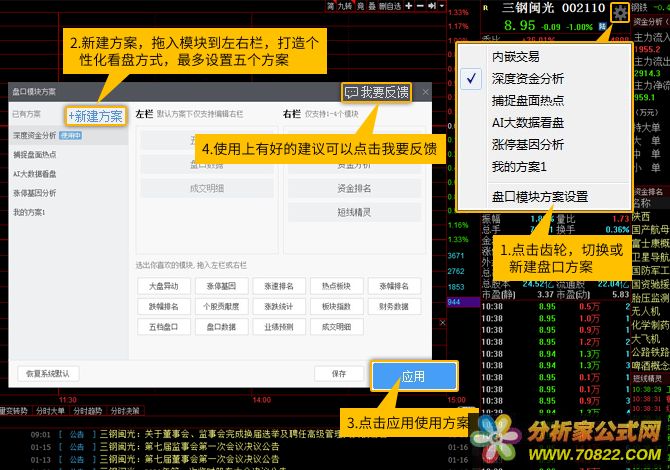
Task: Switch to the 量变转势 tab below the chart
Action: click(14, 411)
